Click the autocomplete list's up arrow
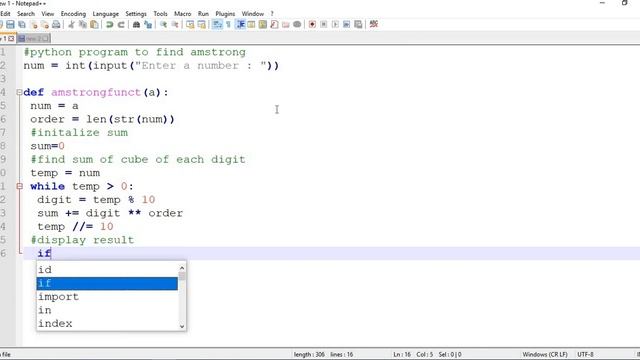Viewport: 640px width, 360px height. coord(182,268)
